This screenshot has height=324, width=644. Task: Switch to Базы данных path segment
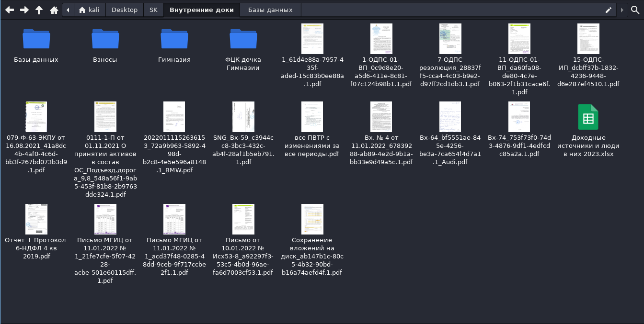[x=270, y=10]
